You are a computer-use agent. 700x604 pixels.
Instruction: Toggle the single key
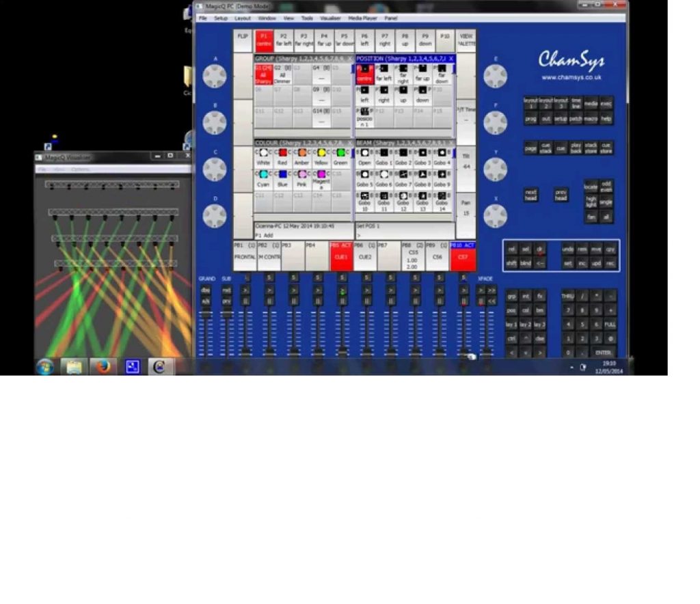[x=606, y=202]
